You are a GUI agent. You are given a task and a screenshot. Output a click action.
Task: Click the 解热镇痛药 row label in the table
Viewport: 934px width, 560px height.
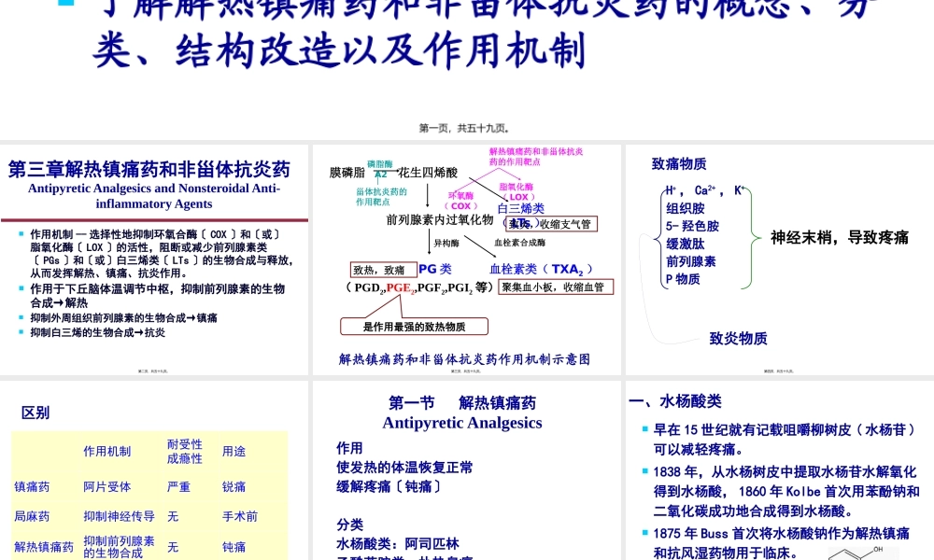[x=44, y=547]
